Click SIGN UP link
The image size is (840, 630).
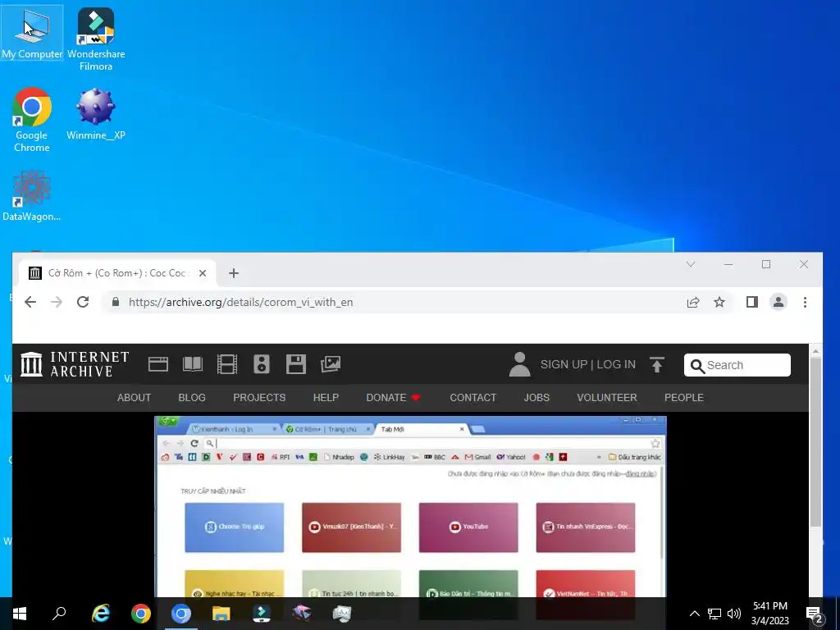564,364
